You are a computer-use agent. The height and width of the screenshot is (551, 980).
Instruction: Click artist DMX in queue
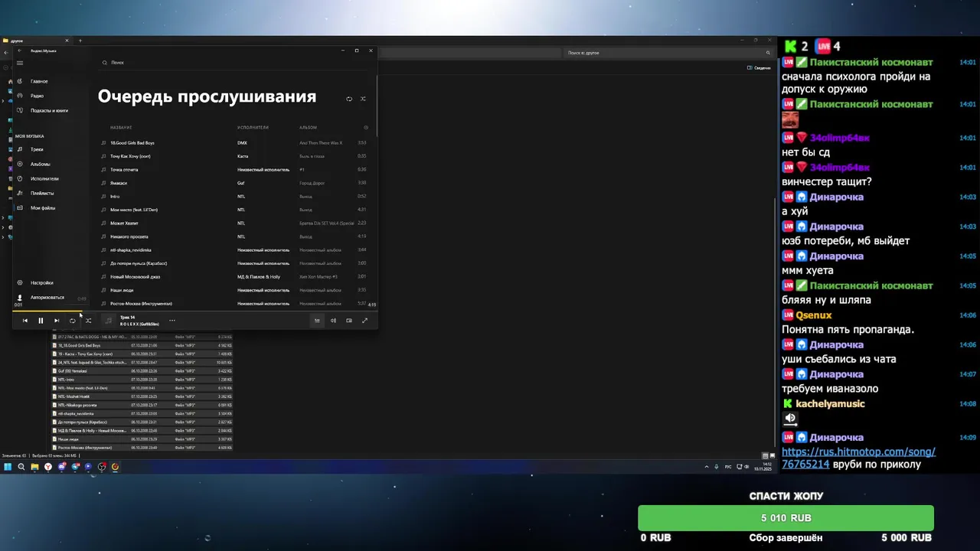pyautogui.click(x=242, y=143)
